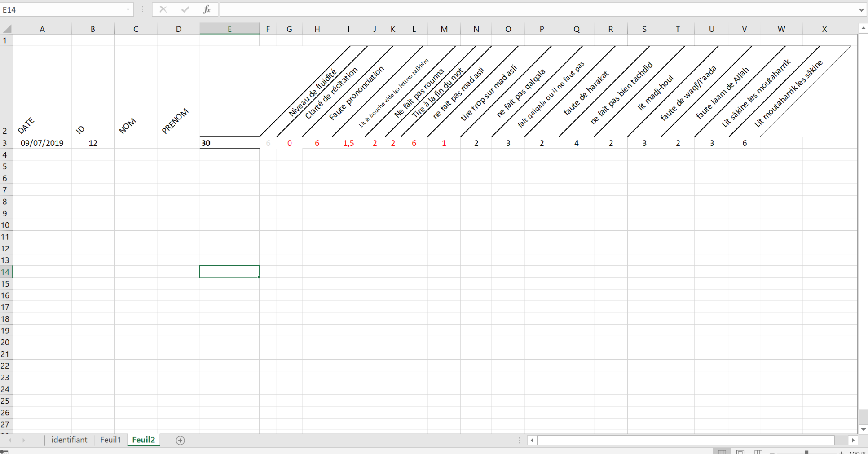The image size is (868, 454).
Task: Click the 'faute laam de Allah' rotated header
Action: pos(723,93)
